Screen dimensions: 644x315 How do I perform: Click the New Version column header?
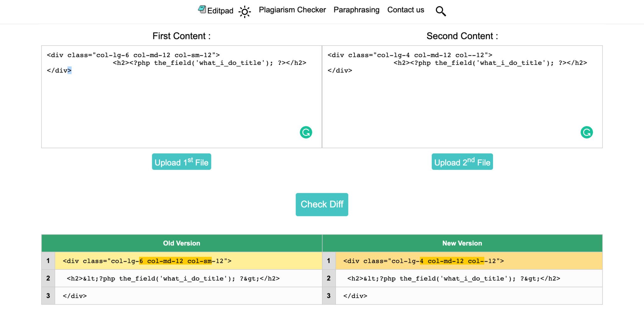(462, 243)
